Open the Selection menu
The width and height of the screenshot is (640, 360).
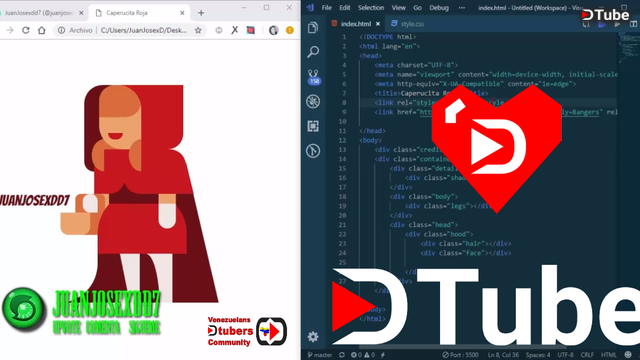point(371,8)
